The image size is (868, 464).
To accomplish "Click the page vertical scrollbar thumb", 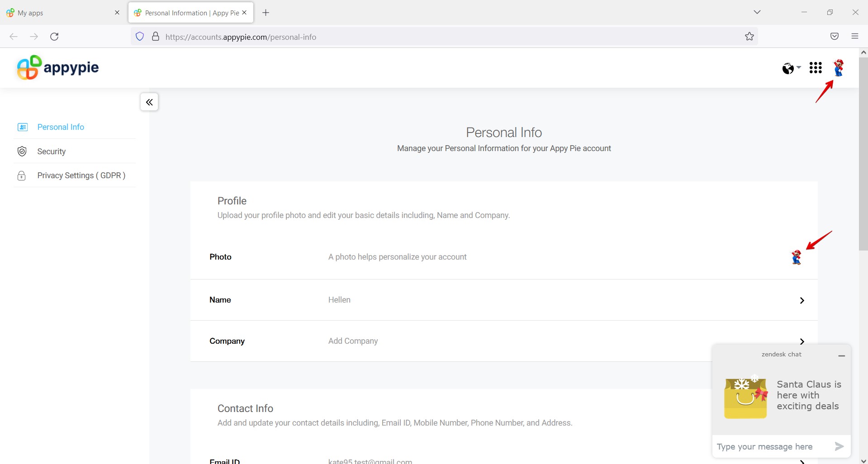I will pyautogui.click(x=863, y=154).
